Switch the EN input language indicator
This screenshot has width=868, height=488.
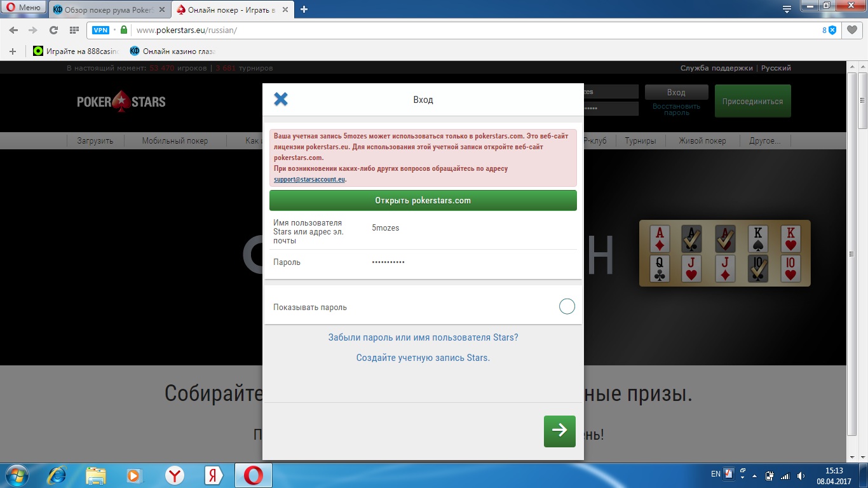click(x=715, y=474)
